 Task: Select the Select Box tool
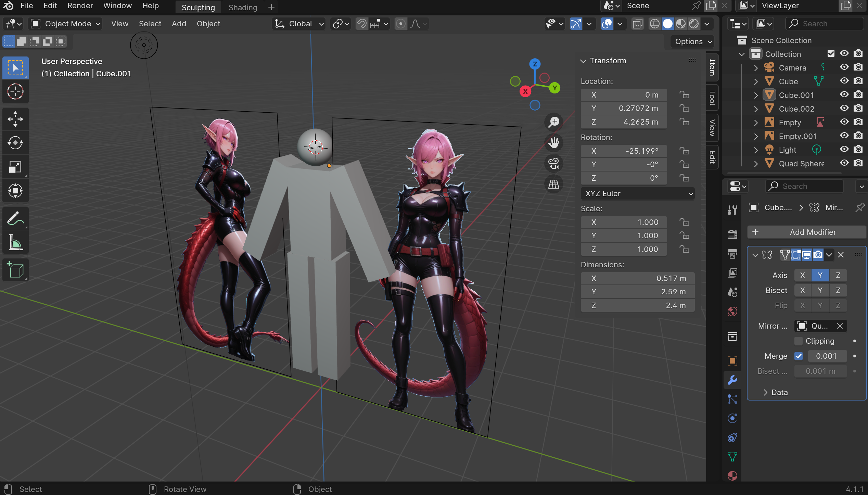[15, 68]
